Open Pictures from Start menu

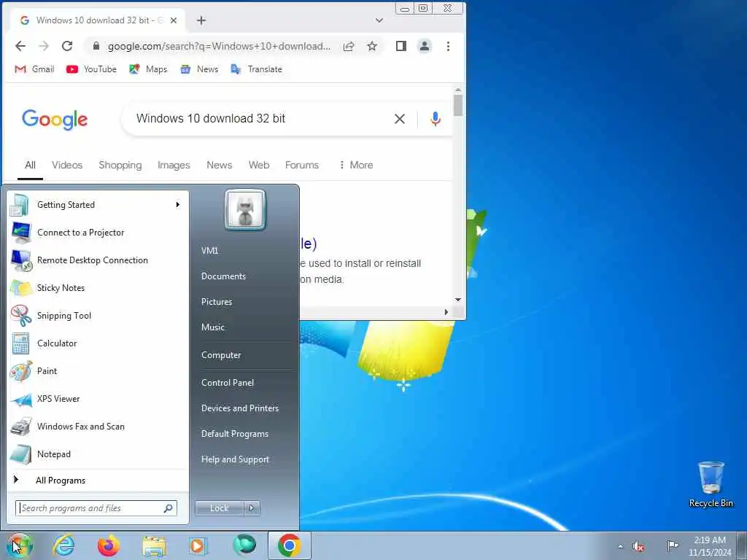217,301
